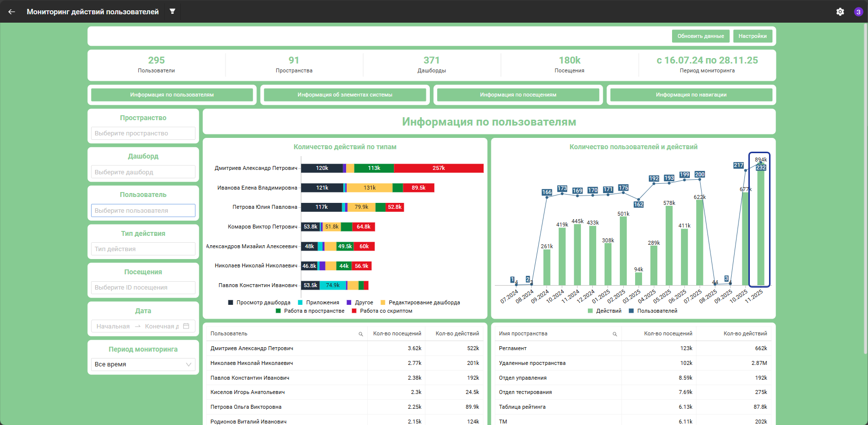Toggle the Просмотр дашборда legend item
Viewport: 868px width, 425px height.
(259, 302)
